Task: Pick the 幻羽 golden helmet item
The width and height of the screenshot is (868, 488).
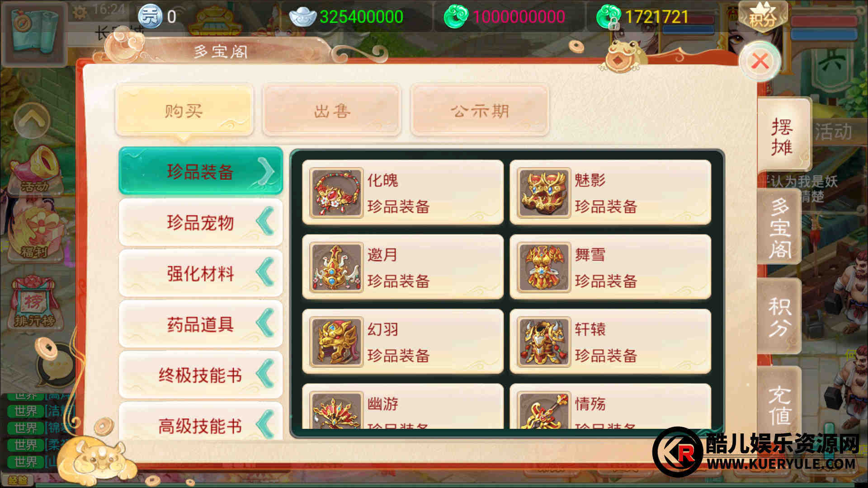Action: coord(402,342)
